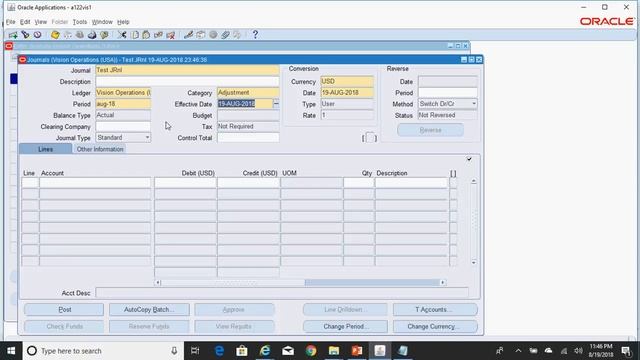This screenshot has height=360, width=640.
Task: Click the horizontal scrollbar left arrow
Action: point(158,282)
